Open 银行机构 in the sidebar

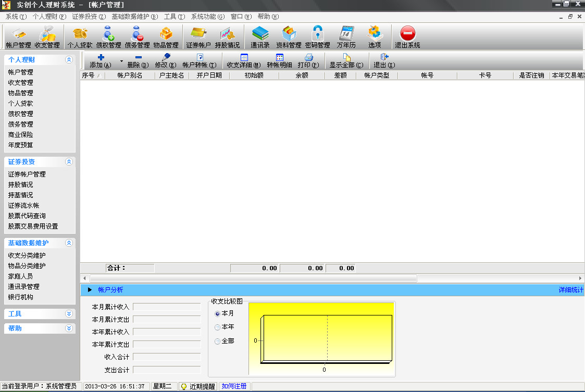[x=20, y=297]
